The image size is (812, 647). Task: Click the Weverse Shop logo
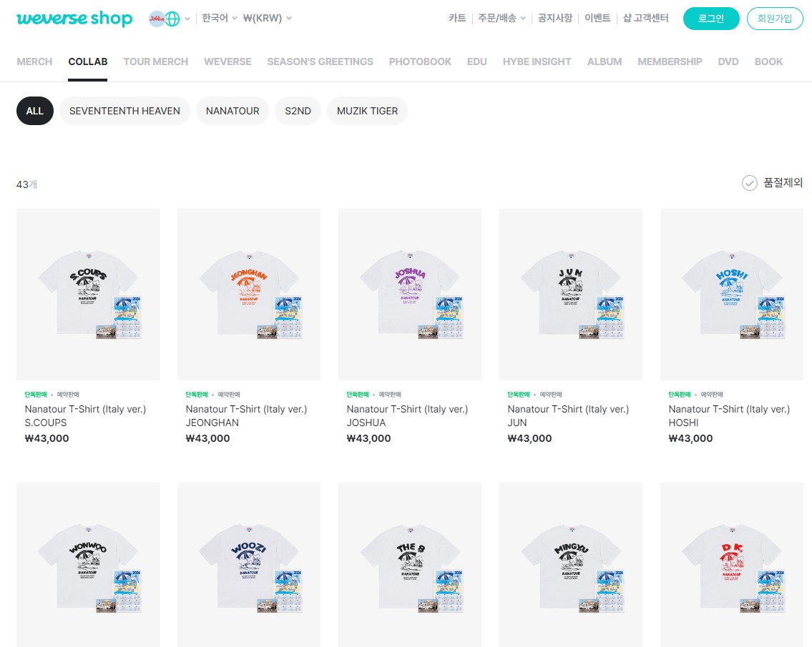pyautogui.click(x=74, y=19)
